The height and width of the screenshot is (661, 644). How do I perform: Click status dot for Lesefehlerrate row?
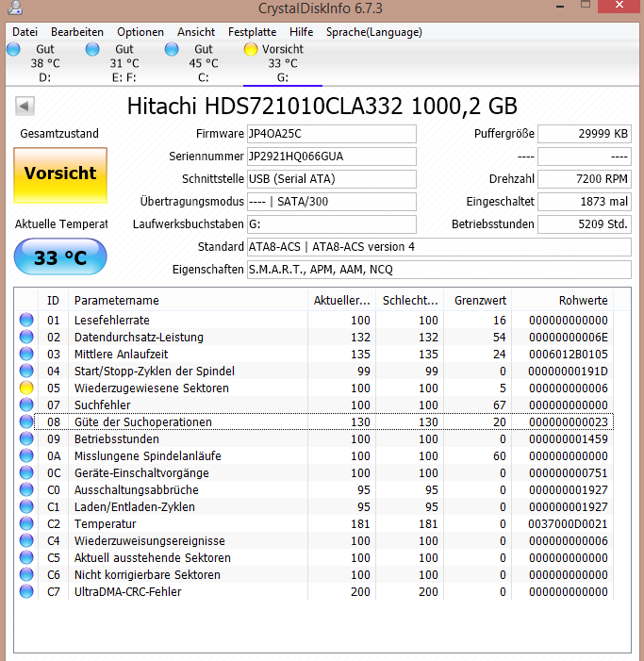click(26, 320)
